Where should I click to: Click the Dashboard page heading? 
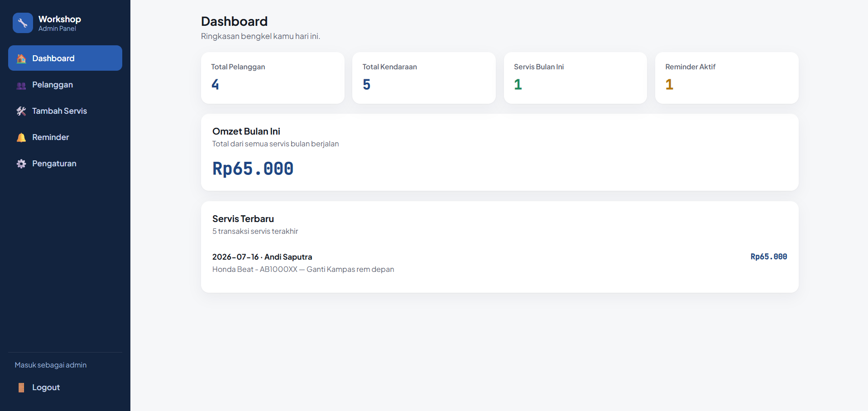point(234,21)
